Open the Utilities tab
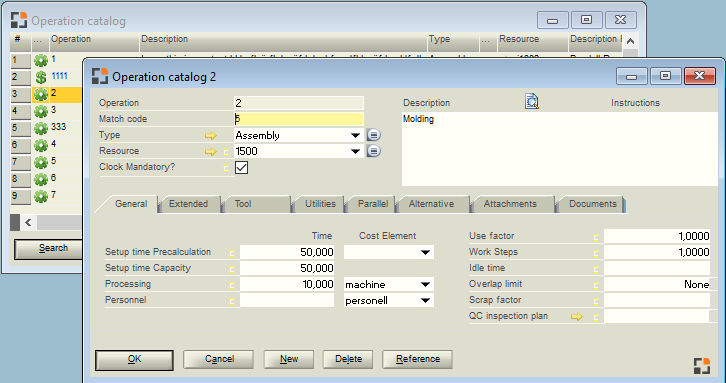The image size is (726, 383). click(x=320, y=204)
